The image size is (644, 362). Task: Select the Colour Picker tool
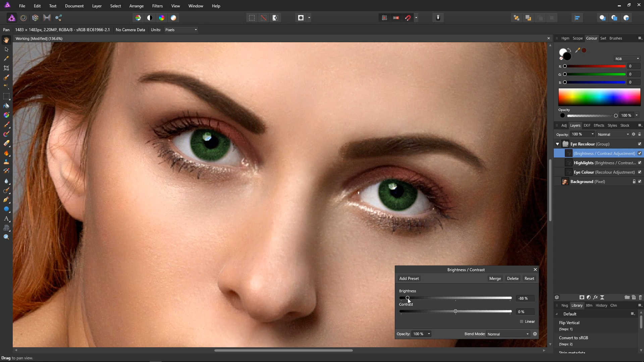pos(6,59)
